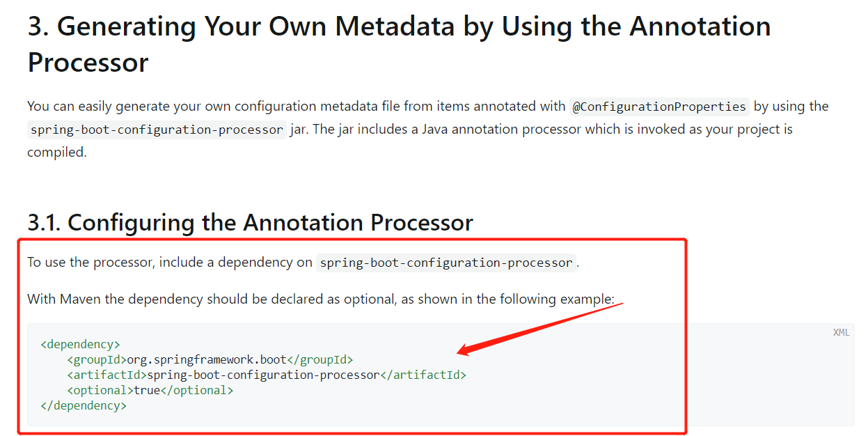Click the XML language label on code block

[x=841, y=332]
